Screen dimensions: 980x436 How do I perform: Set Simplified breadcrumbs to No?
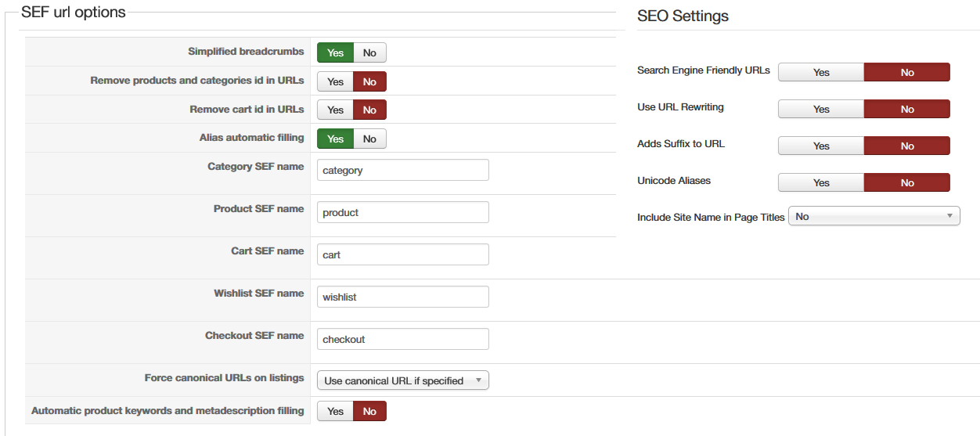click(369, 53)
